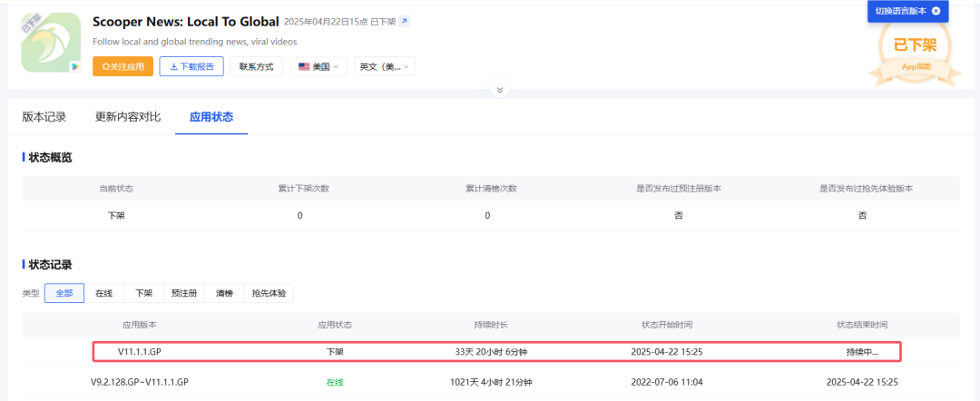Click the 33天 20小时 6分钟 duration cell

tap(491, 352)
